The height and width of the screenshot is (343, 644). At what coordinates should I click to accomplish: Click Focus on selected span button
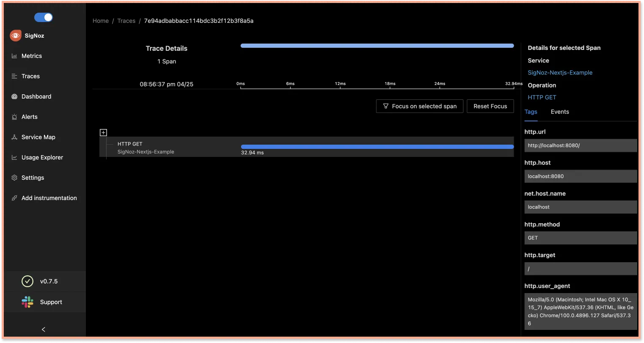pyautogui.click(x=419, y=106)
